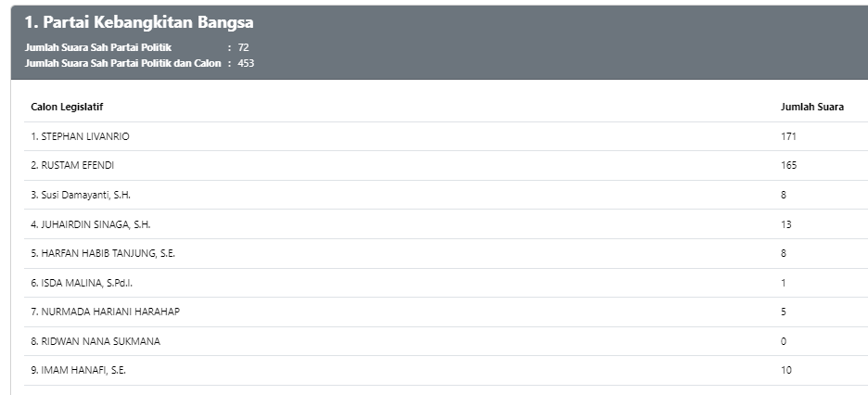Click the Jumlah Suara column header

811,107
